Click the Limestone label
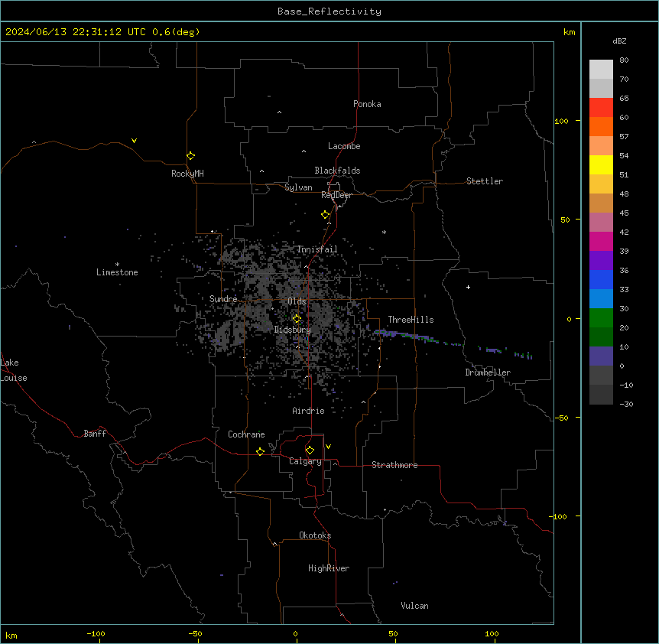The image size is (659, 644). tap(117, 272)
